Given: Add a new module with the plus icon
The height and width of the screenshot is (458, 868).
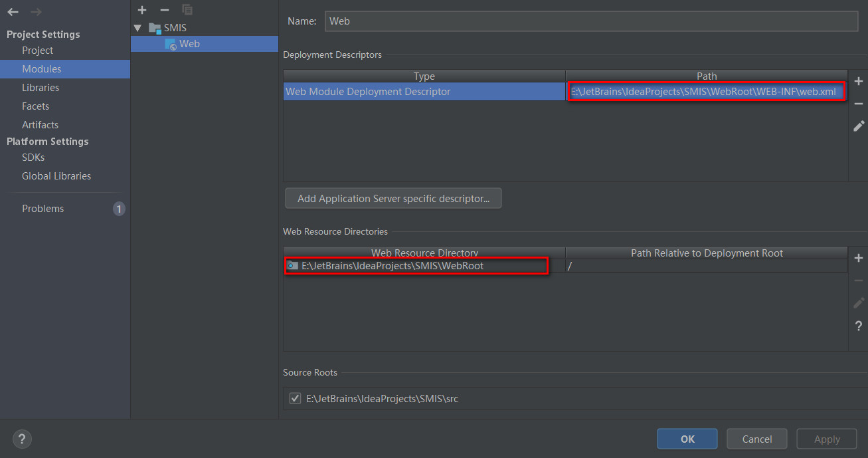Looking at the screenshot, I should (x=142, y=10).
